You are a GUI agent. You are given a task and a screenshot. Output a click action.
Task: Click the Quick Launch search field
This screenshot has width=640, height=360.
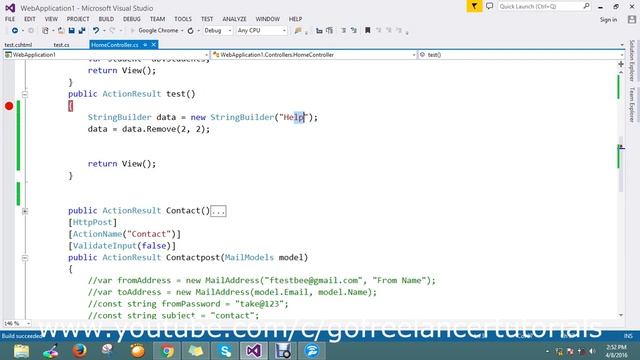tap(544, 7)
